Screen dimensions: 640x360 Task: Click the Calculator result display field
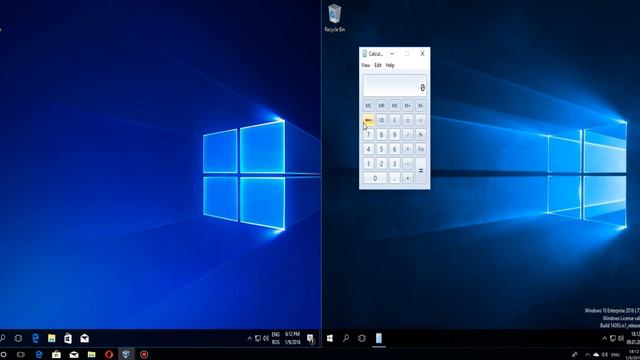point(394,85)
